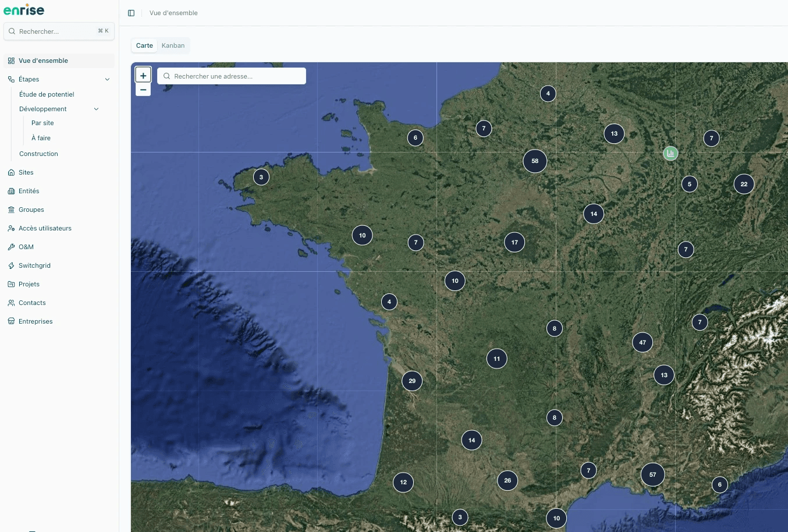Open the cluster marker labeled 22
The image size is (788, 532).
[744, 184]
